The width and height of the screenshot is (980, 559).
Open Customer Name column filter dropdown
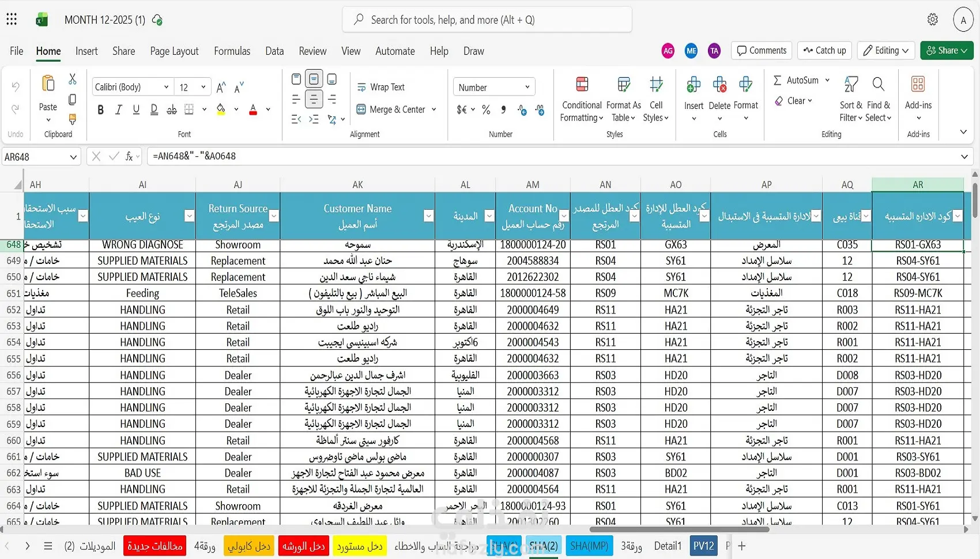428,216
